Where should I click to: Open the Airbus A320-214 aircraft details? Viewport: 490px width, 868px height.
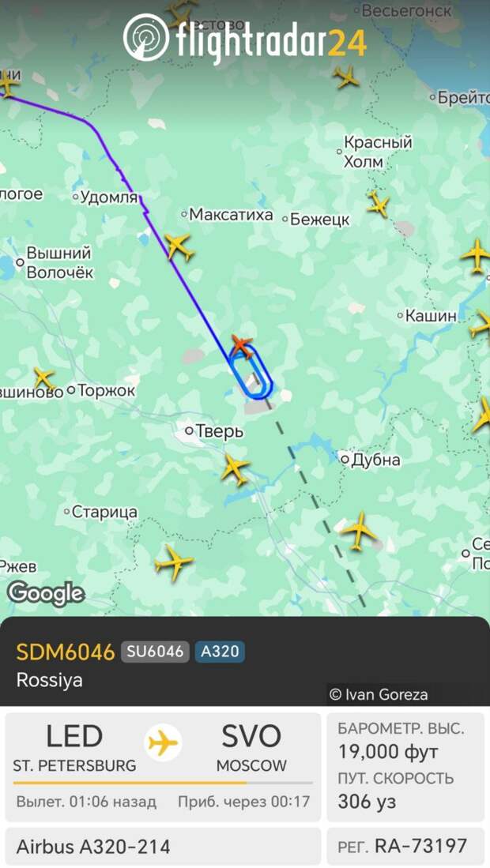pyautogui.click(x=163, y=847)
